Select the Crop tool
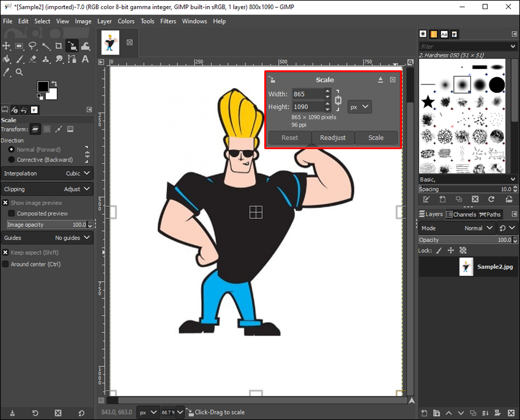 coord(59,46)
